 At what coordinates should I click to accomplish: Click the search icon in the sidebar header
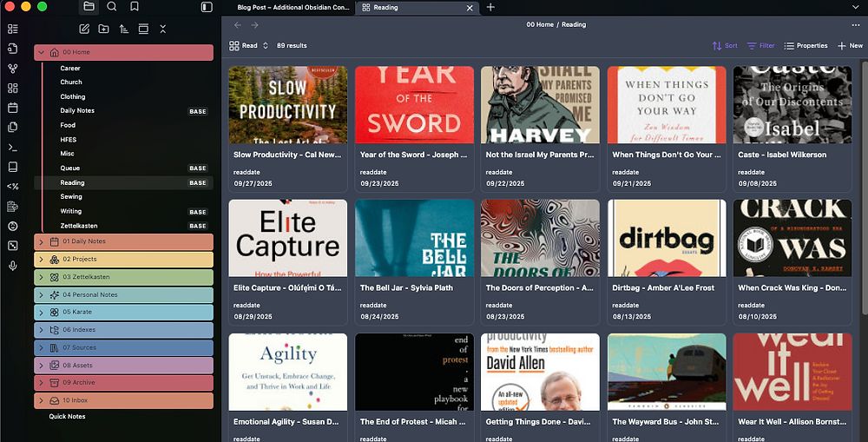[112, 7]
